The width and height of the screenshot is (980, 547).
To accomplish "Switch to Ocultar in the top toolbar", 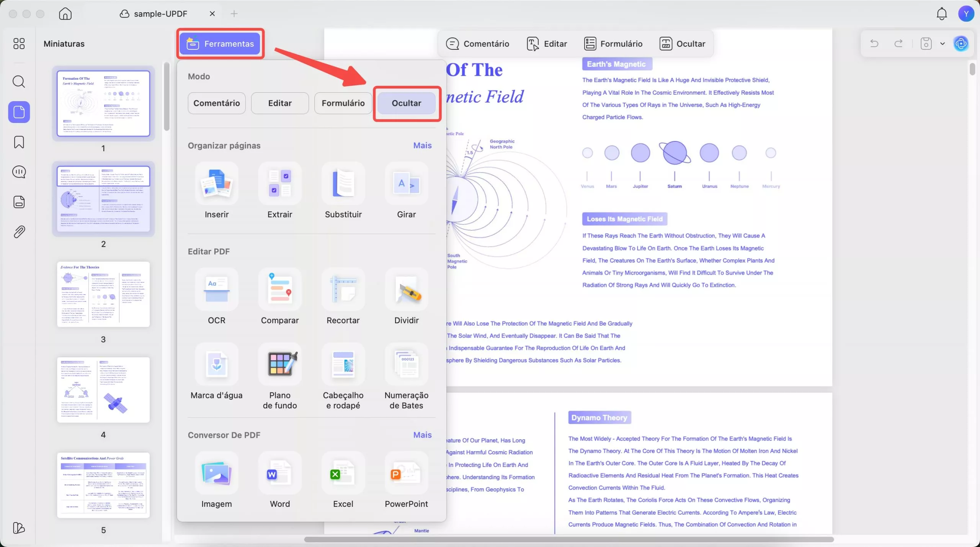I will point(682,44).
